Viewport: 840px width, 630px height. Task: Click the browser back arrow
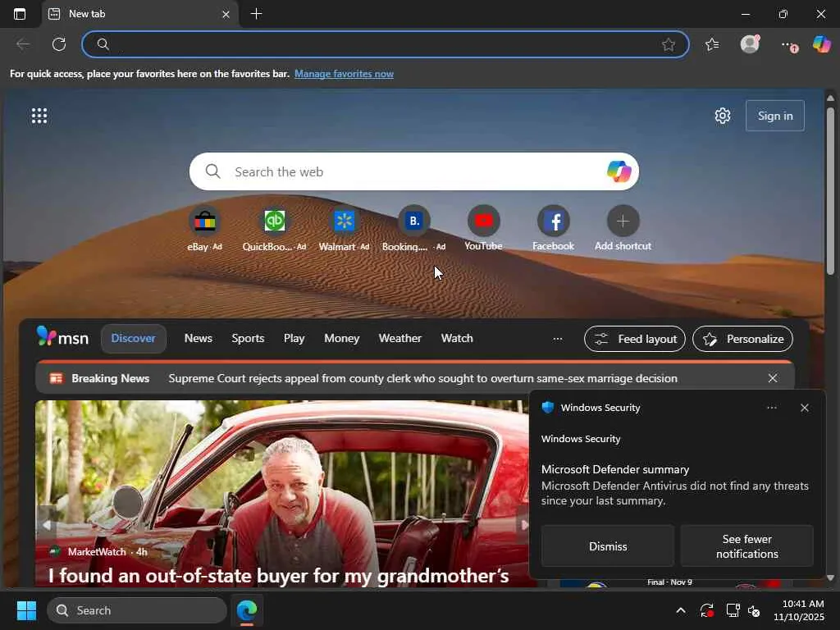click(x=23, y=44)
